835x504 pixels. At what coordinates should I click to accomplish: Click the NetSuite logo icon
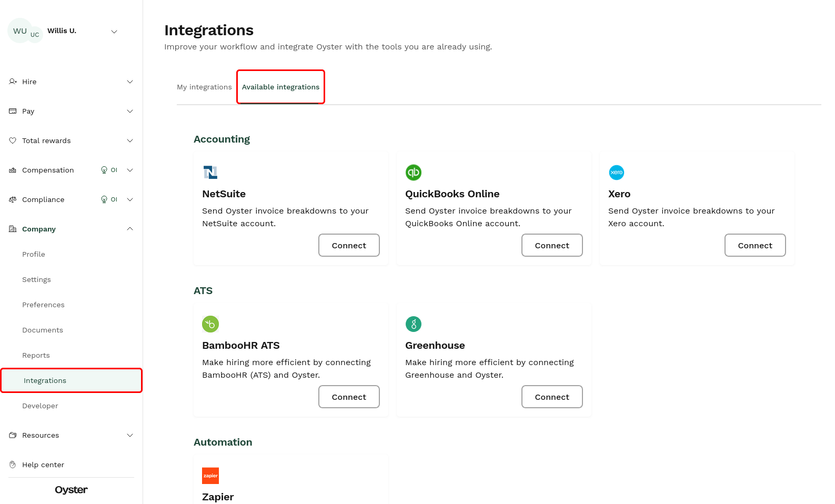pyautogui.click(x=210, y=173)
